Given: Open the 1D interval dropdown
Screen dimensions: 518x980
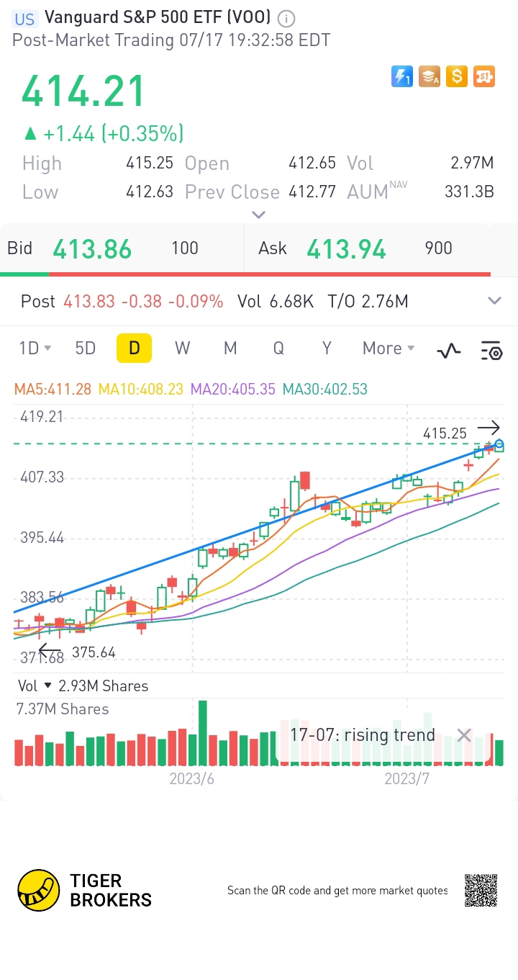Looking at the screenshot, I should pos(35,349).
